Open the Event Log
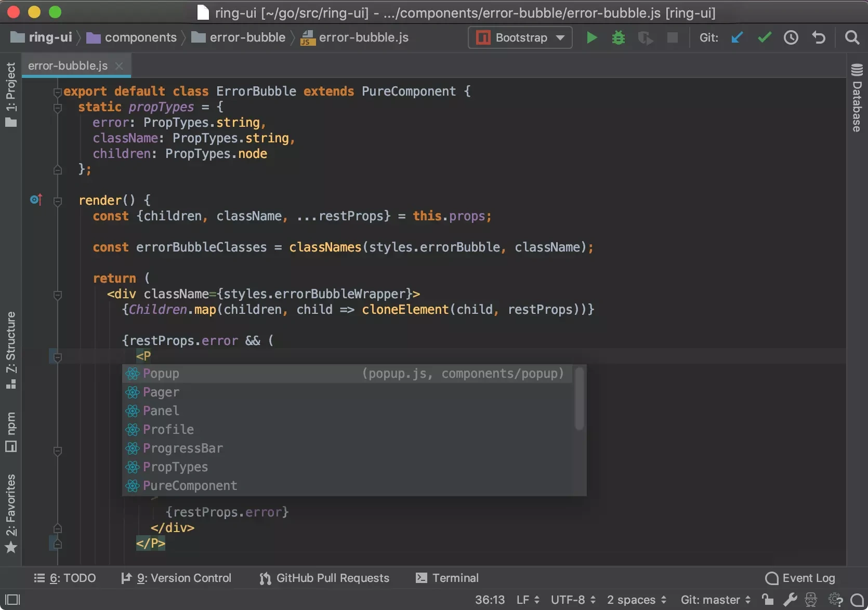The width and height of the screenshot is (868, 610). tap(800, 578)
